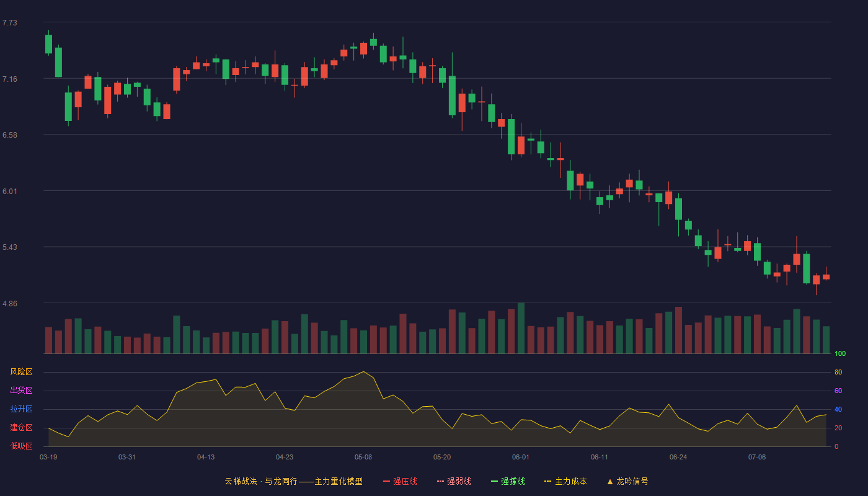Click the 4.86 price axis label
The height and width of the screenshot is (496, 868).
point(10,304)
